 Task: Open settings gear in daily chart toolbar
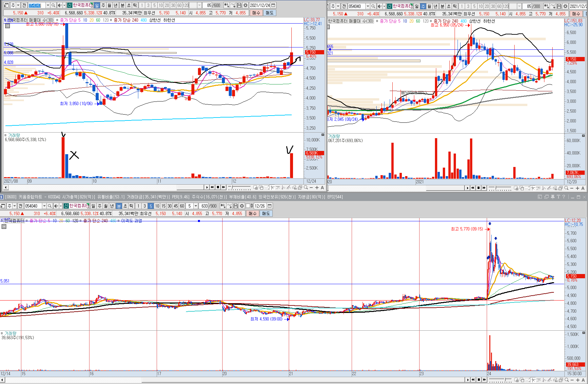point(245,5)
